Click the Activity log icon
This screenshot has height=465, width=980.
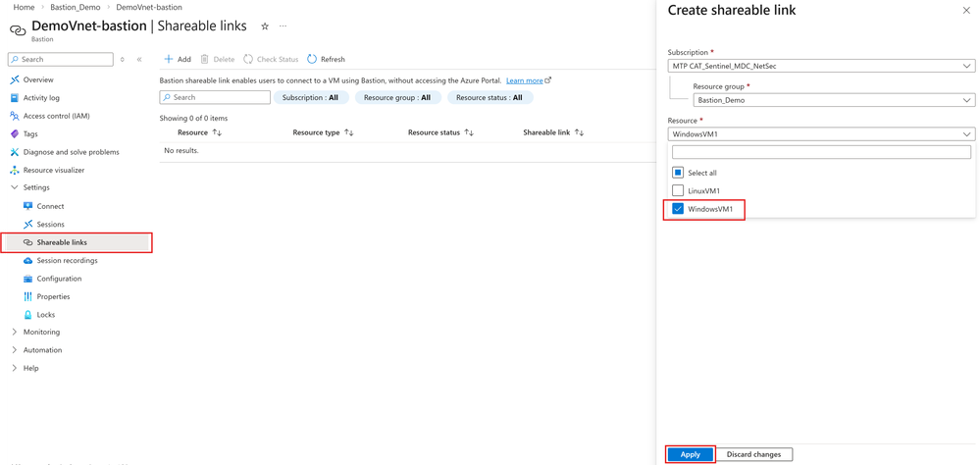point(15,98)
